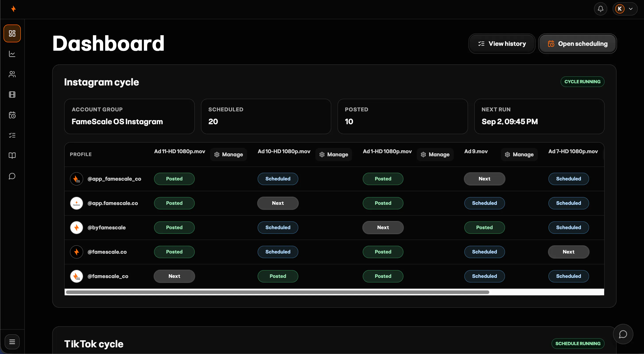644x354 pixels.
Task: Click the @famescale_co profile name
Action: 108,276
